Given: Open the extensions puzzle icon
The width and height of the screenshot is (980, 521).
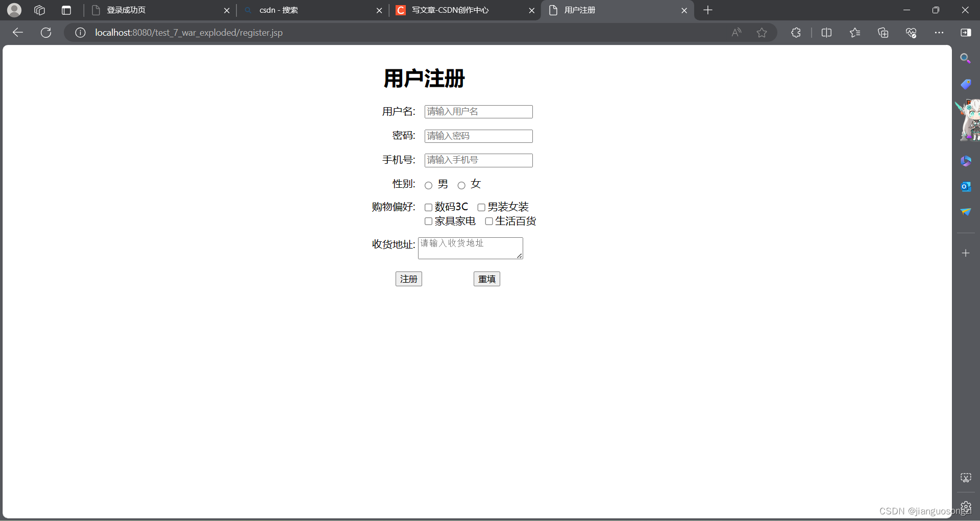Looking at the screenshot, I should click(x=796, y=33).
